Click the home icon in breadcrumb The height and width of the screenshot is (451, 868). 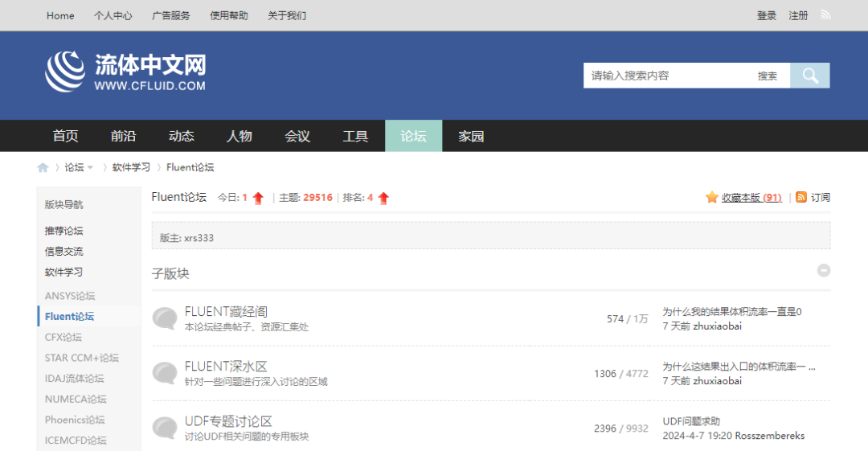click(43, 167)
